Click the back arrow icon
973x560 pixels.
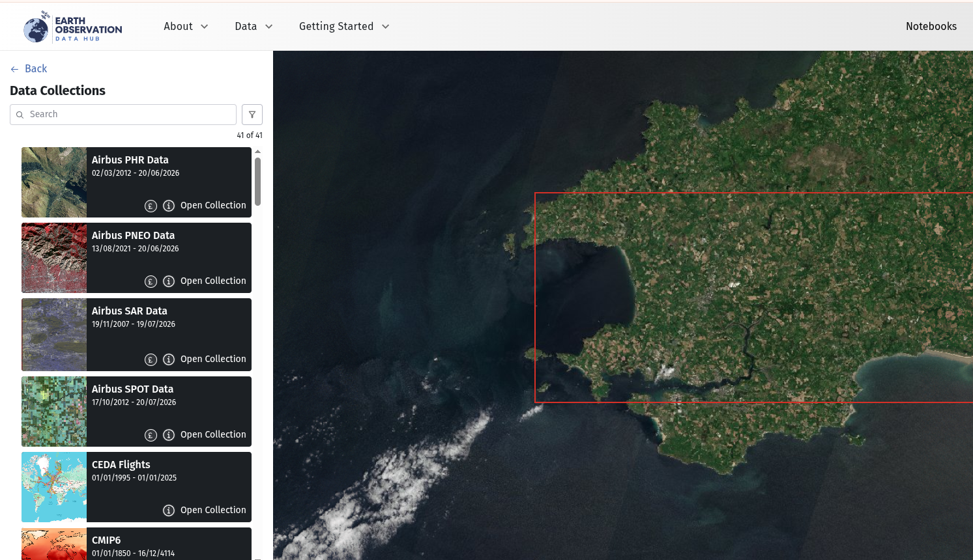[x=14, y=69]
